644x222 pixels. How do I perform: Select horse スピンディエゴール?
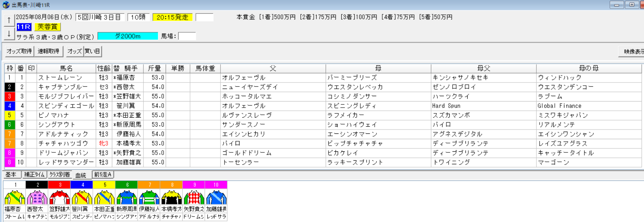click(x=66, y=106)
